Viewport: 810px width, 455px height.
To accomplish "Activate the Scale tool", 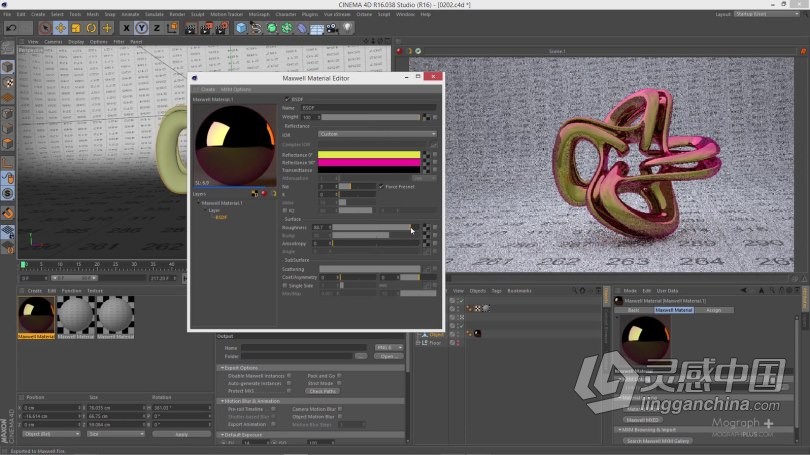I will point(76,28).
